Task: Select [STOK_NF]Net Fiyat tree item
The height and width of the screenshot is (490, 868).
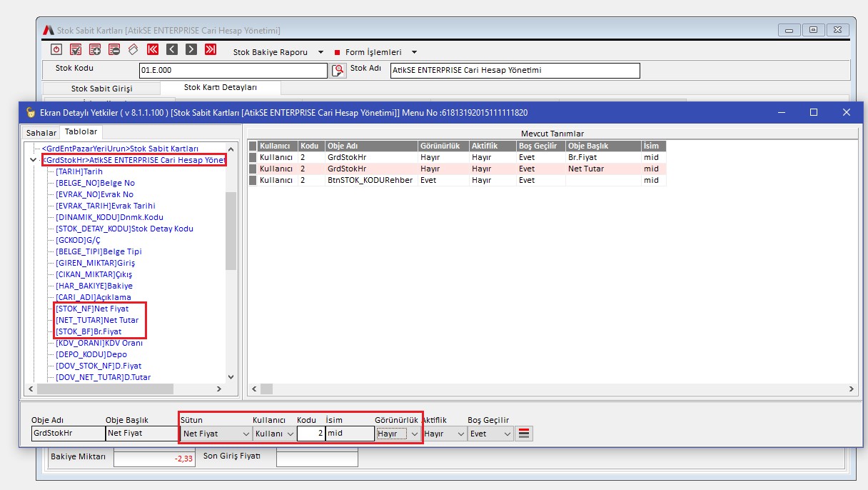Action: 92,309
